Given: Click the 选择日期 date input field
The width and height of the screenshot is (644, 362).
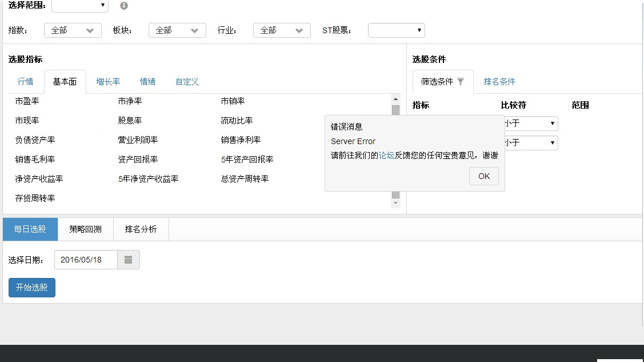Looking at the screenshot, I should click(x=86, y=260).
